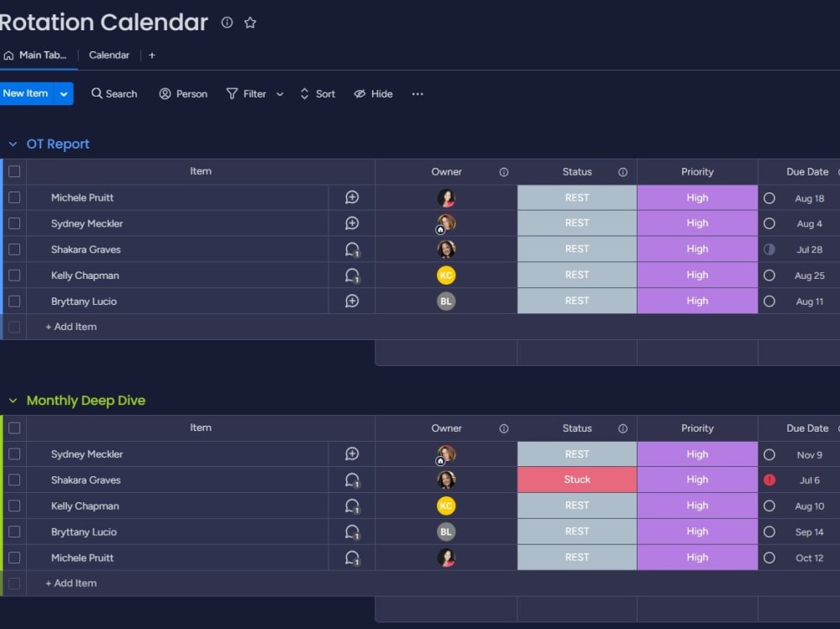Open conversation for Kelly Chapman in Monthly Deep Dive
The width and height of the screenshot is (840, 629).
tap(352, 506)
